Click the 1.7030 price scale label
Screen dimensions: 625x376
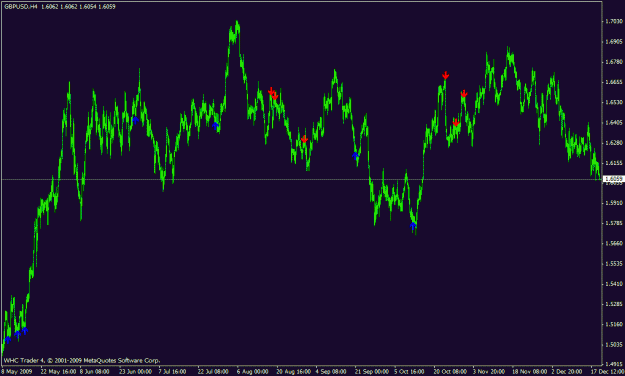(614, 21)
